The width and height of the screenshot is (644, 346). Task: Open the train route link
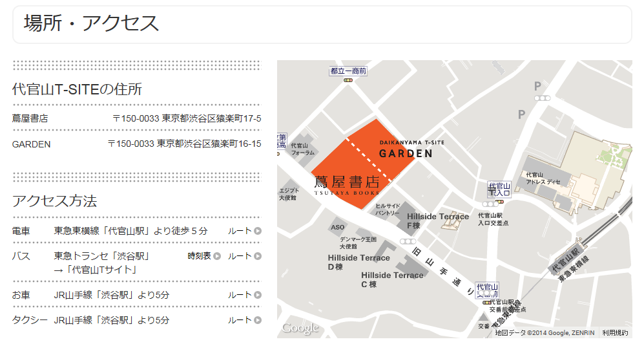tap(244, 232)
